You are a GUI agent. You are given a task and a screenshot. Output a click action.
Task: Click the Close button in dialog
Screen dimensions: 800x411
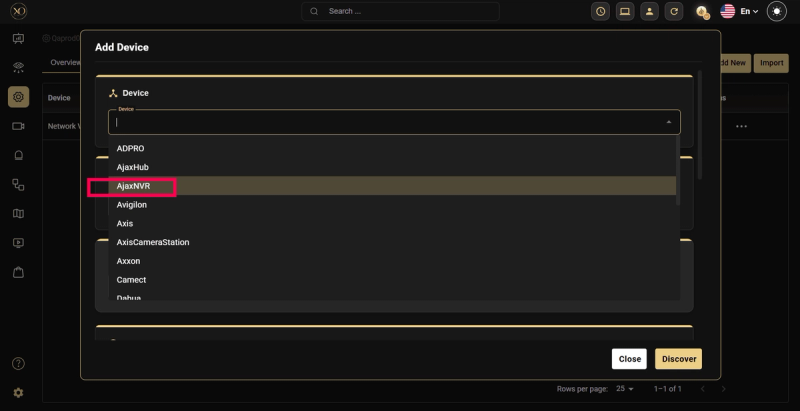click(629, 359)
